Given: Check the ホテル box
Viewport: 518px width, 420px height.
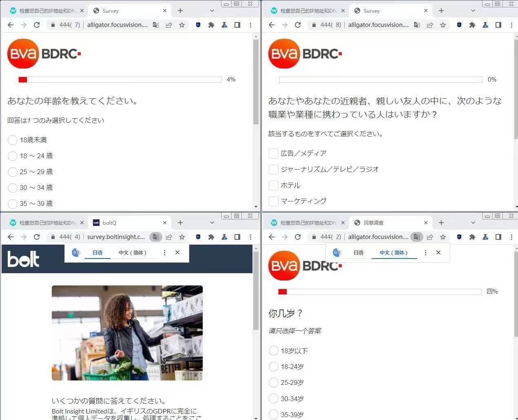Looking at the screenshot, I should (x=274, y=185).
